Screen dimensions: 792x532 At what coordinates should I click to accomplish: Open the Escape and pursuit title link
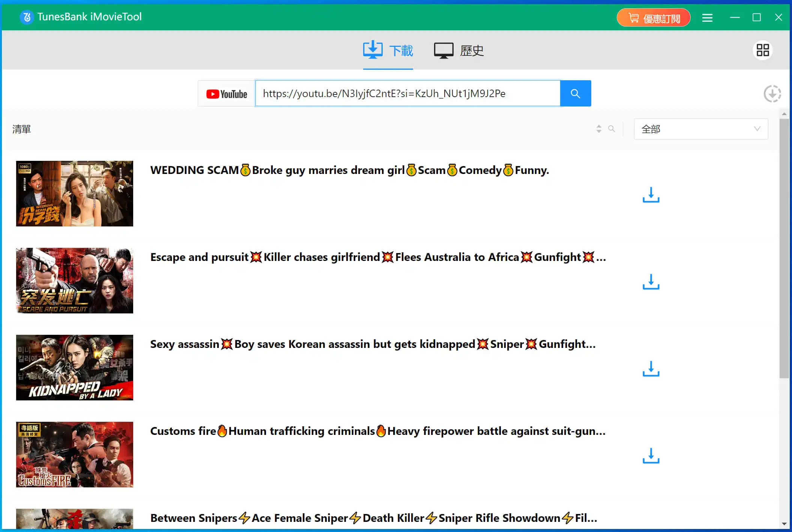[378, 257]
